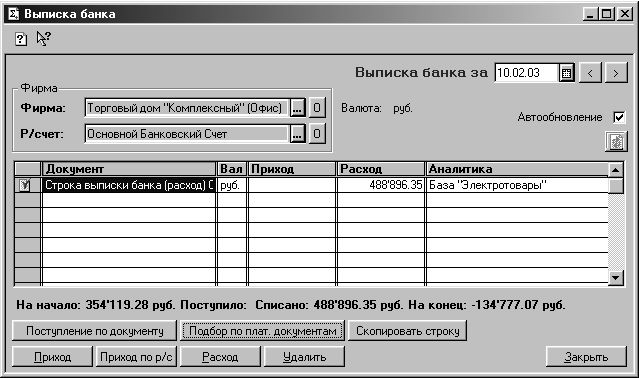Click the Удалить button
Screen dimensions: 639x378
[304, 357]
